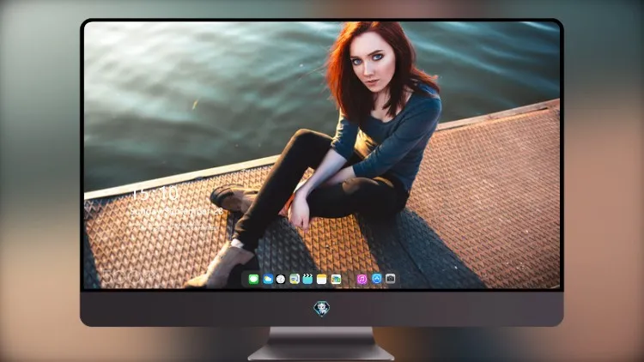The width and height of the screenshot is (644, 362).
Task: Launch the pink iTunes music icon
Action: (361, 279)
